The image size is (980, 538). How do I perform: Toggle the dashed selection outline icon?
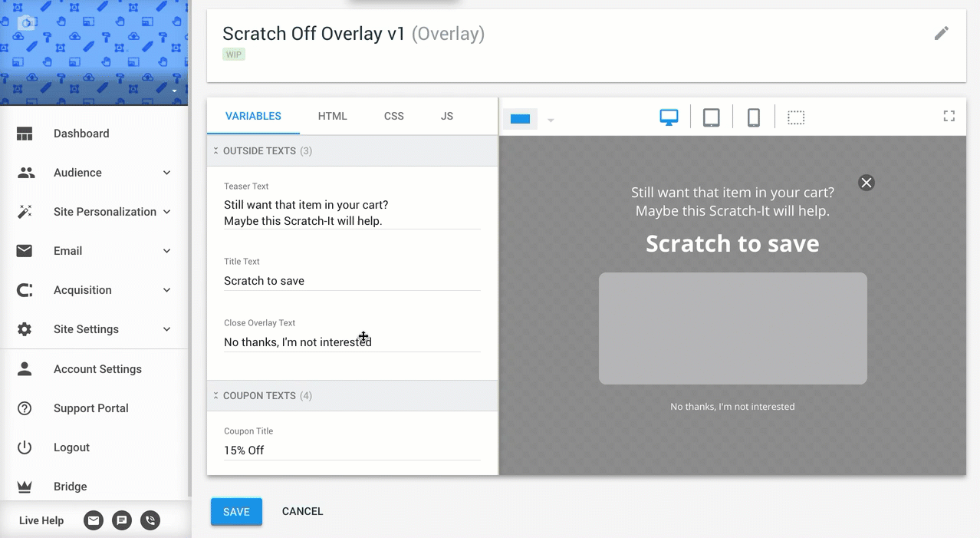[796, 117]
